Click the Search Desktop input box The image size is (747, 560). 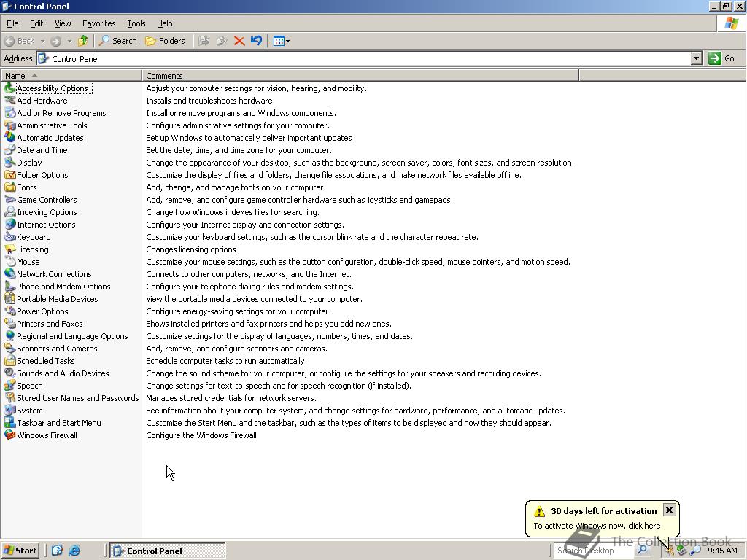[x=594, y=551]
